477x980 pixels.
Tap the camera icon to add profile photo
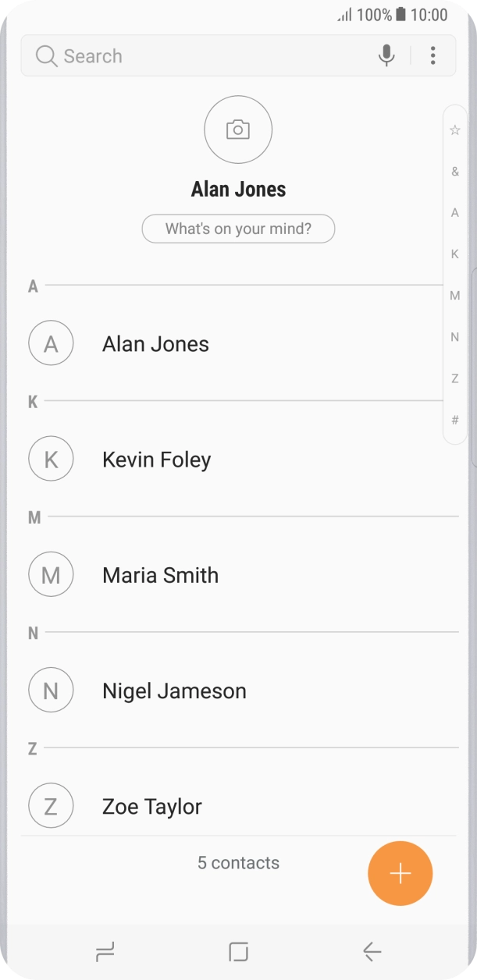point(238,130)
